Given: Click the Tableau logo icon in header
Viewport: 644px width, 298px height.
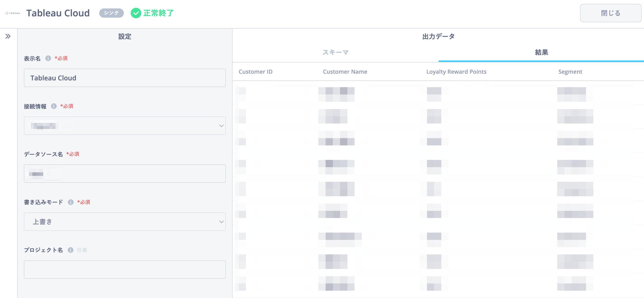Looking at the screenshot, I should pyautogui.click(x=13, y=13).
